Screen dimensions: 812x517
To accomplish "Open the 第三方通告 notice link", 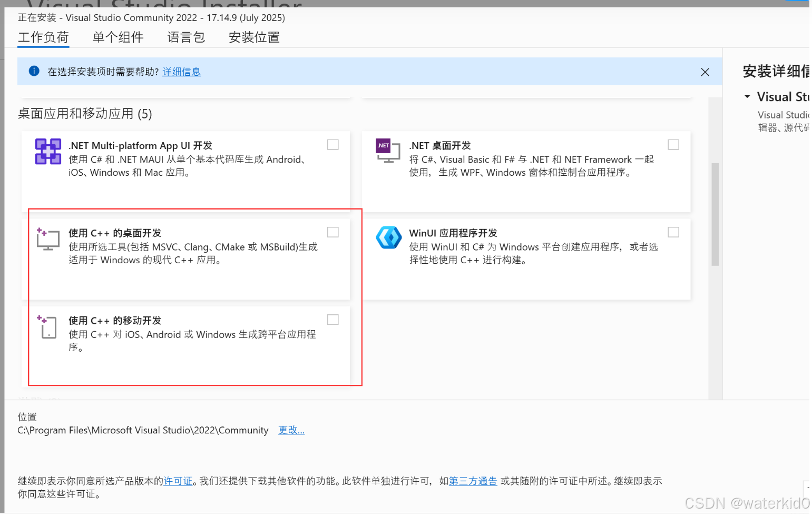I will (473, 481).
